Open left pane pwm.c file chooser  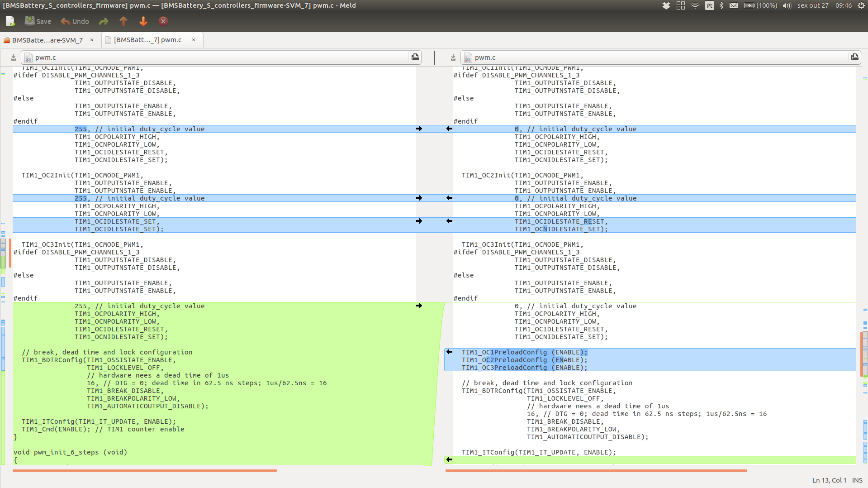[x=215, y=57]
